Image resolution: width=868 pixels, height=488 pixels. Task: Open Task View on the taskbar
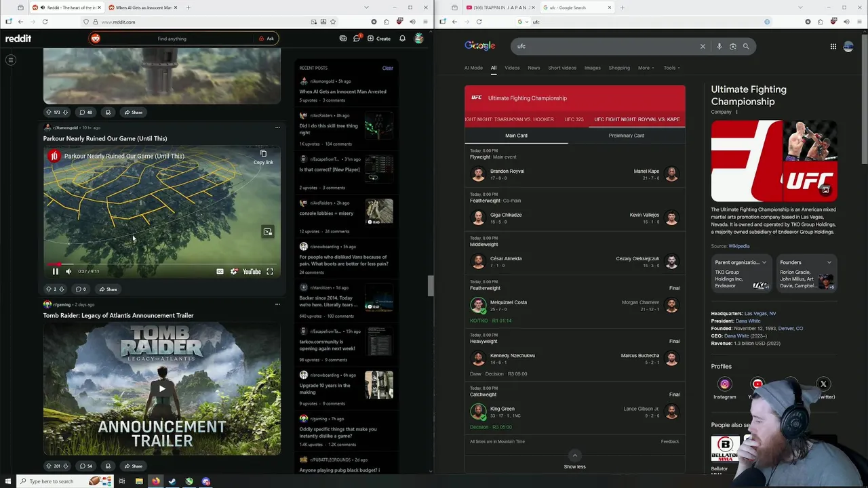[x=122, y=481]
